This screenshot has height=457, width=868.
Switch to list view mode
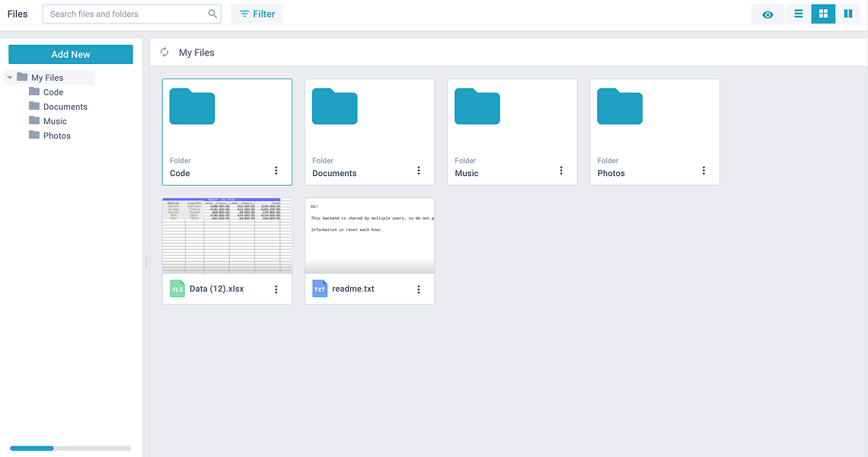click(799, 14)
